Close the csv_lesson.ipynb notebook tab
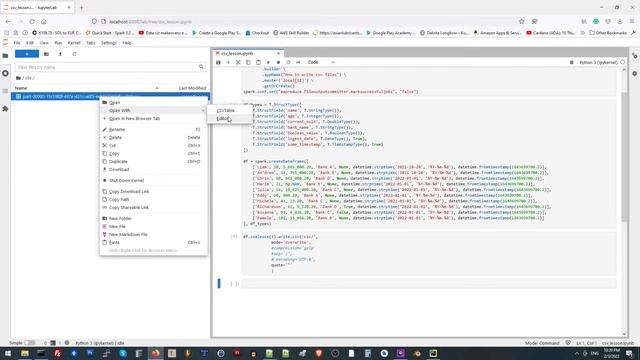The image size is (640, 360). [x=279, y=53]
